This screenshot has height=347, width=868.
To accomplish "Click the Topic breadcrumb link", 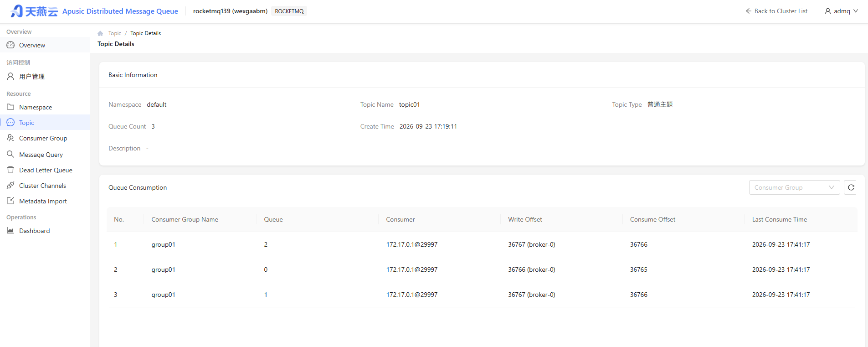I will point(115,33).
